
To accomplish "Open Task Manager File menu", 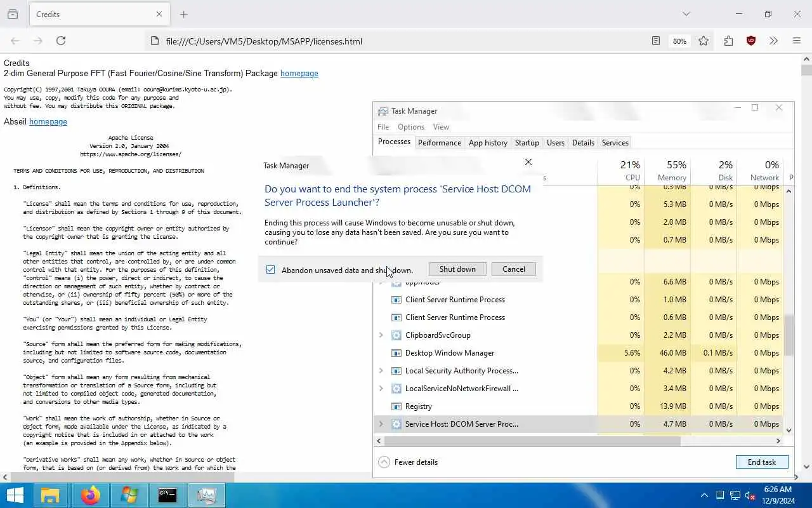I will (x=383, y=127).
